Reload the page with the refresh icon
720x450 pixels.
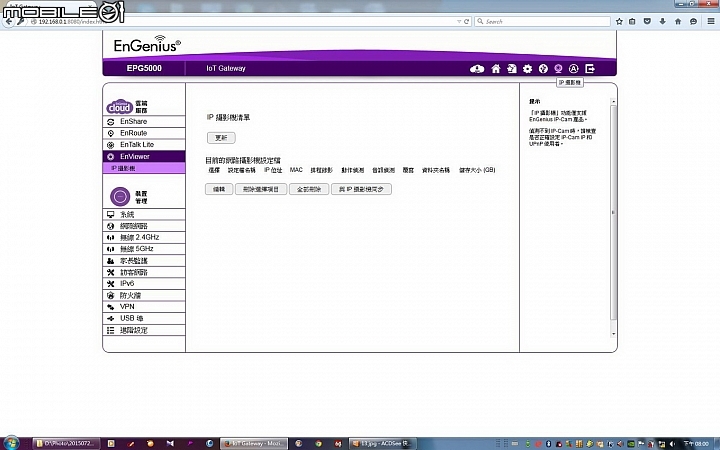click(467, 22)
